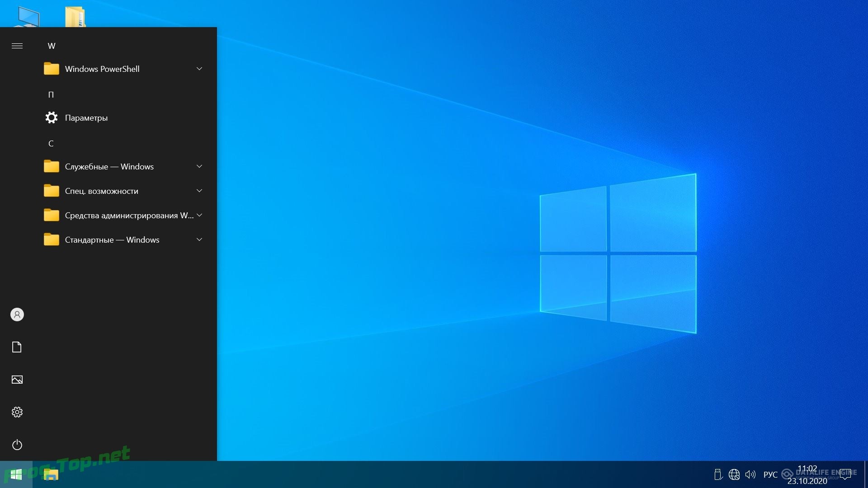Open File Explorer from taskbar
Viewport: 868px width, 488px height.
[x=51, y=475]
